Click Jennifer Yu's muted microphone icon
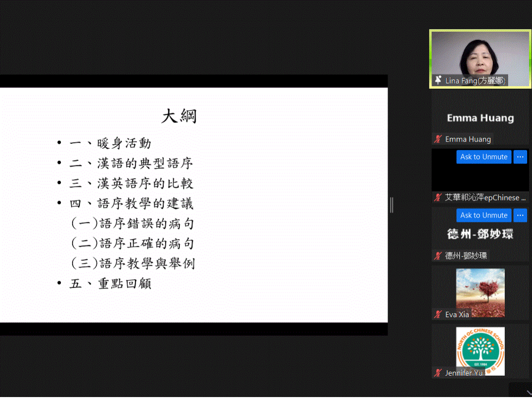Viewport: 532px width, 399px height. pyautogui.click(x=438, y=373)
